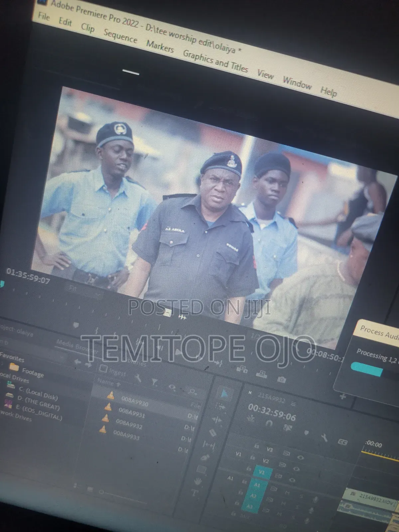Viewport: 399px width, 532px height.
Task: Click the Captions CC icon in timeline
Action: pos(342,442)
